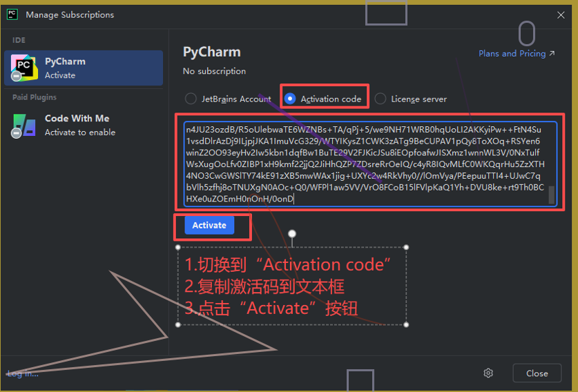This screenshot has width=578, height=392.
Task: Choose the Activation code radio option
Action: [x=323, y=99]
